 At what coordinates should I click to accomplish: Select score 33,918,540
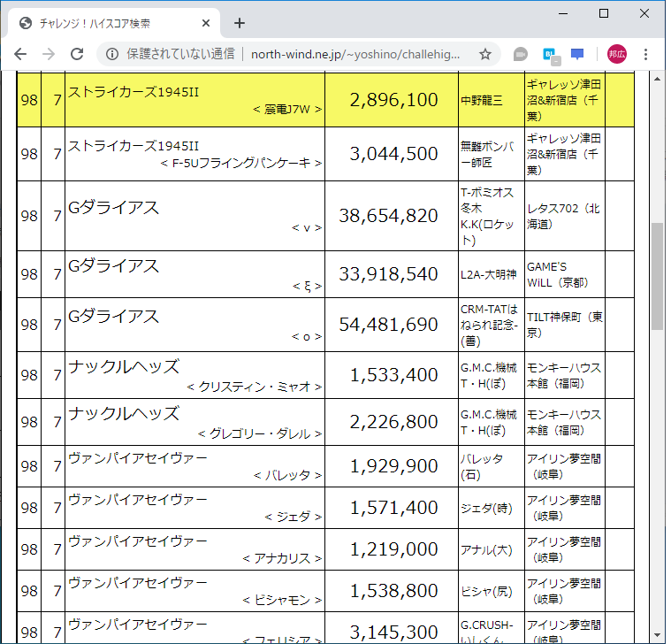389,274
